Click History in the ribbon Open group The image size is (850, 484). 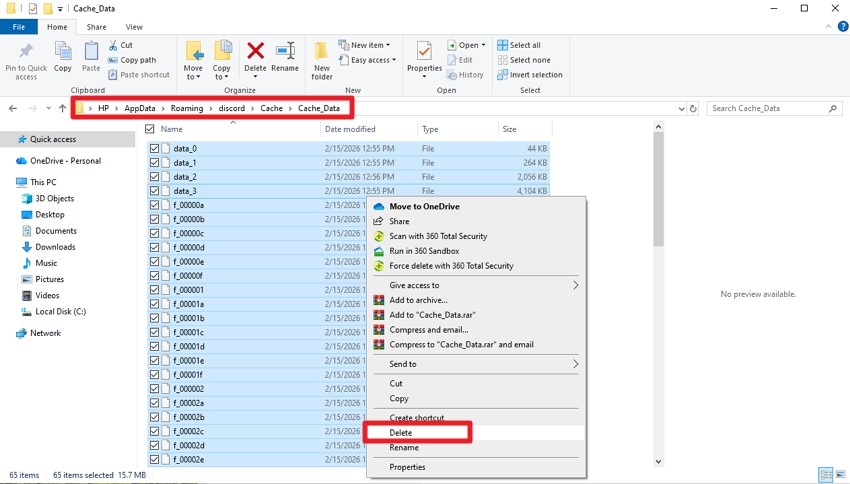(x=465, y=75)
